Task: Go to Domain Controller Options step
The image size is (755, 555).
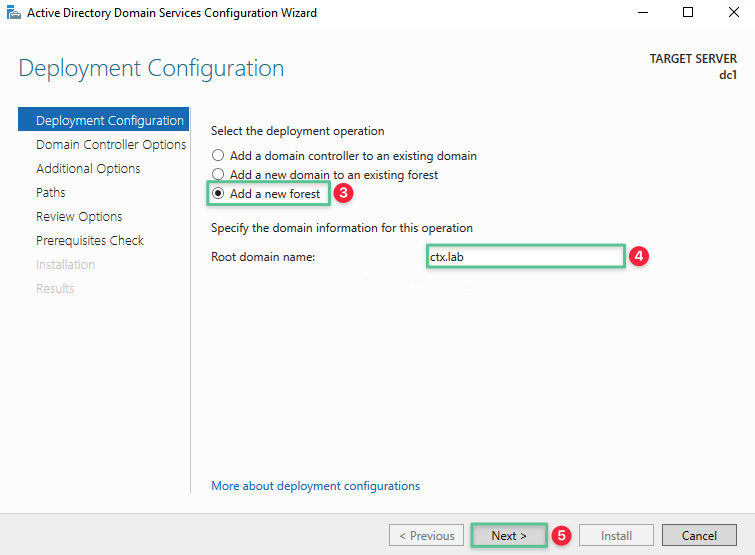Action: [x=111, y=145]
